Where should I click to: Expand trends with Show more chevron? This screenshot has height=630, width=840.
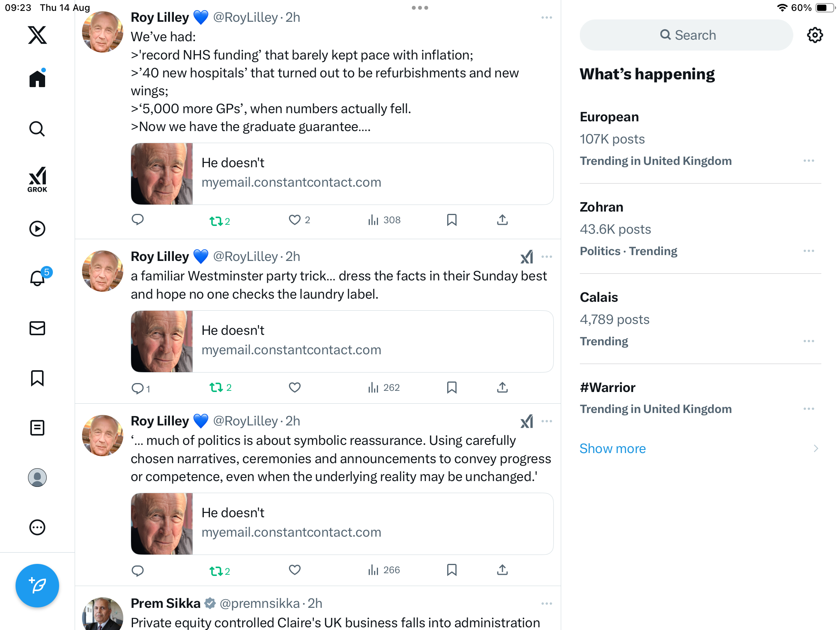tap(815, 448)
